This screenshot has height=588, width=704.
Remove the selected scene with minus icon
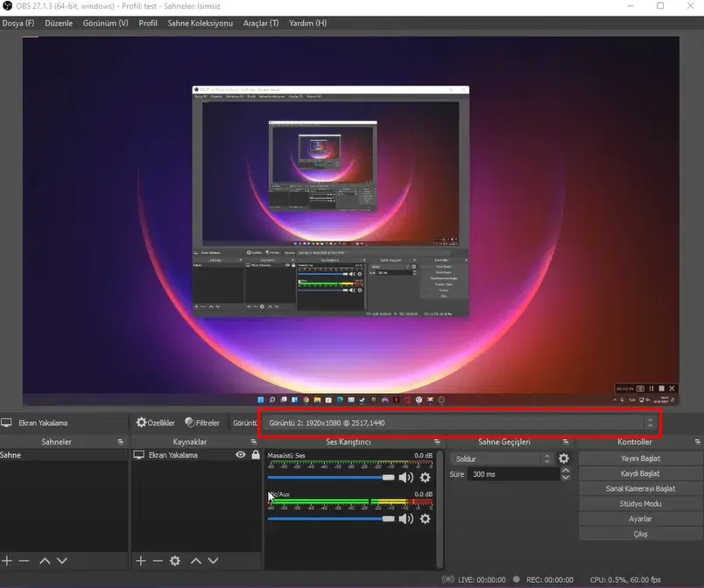[25, 561]
